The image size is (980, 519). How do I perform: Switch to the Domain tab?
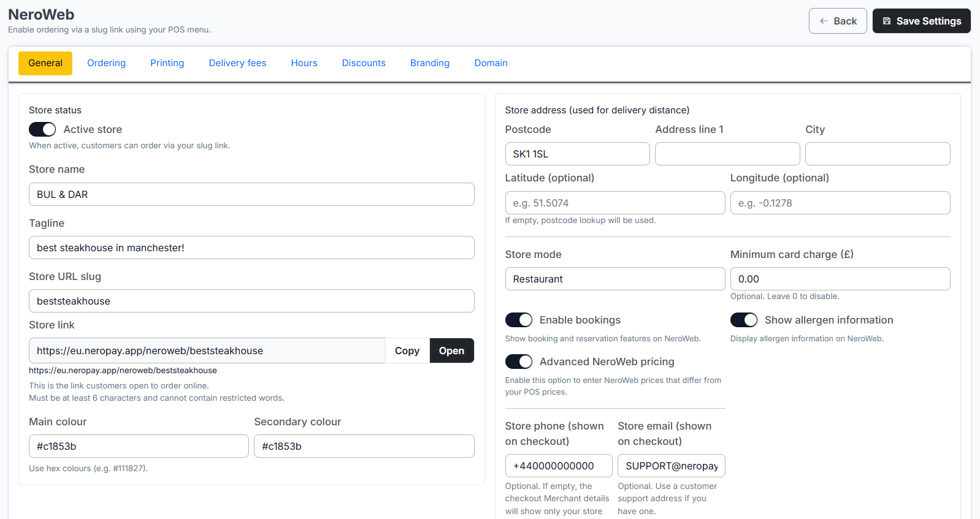tap(491, 63)
